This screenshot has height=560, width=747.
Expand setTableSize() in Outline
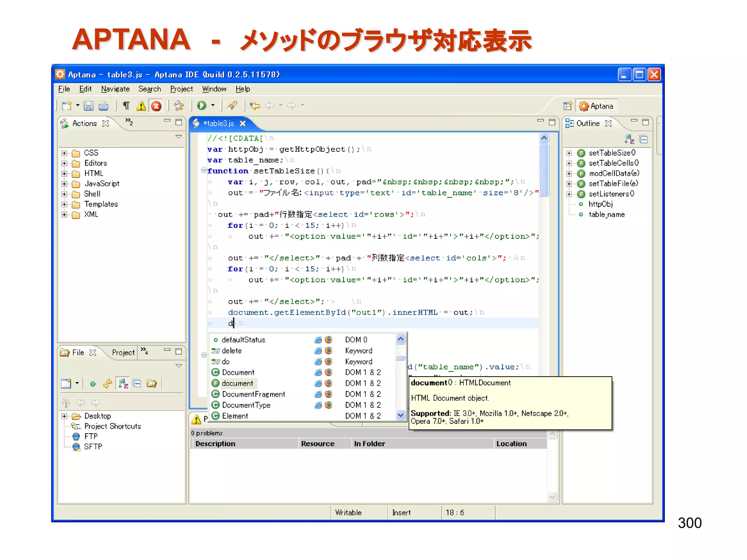(x=569, y=153)
